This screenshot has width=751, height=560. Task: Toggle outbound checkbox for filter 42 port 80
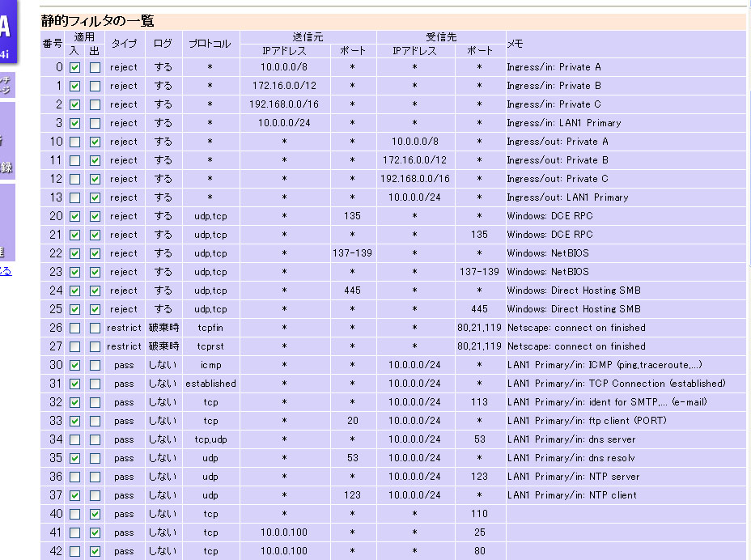point(95,551)
